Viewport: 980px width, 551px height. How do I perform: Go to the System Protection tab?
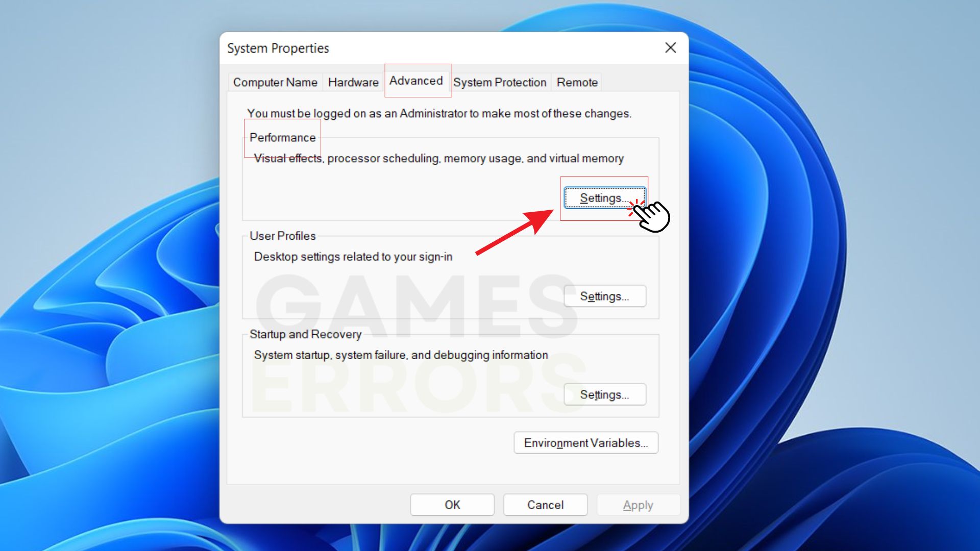point(499,82)
